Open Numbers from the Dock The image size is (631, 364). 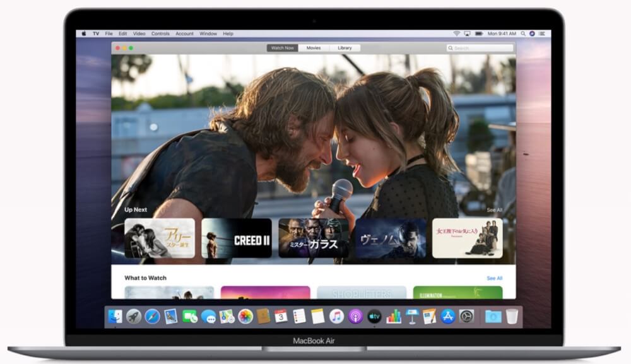coord(394,317)
